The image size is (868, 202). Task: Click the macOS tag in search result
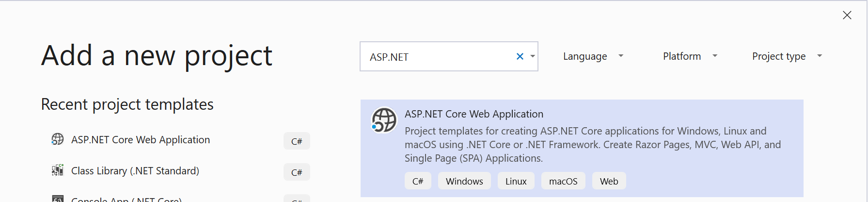[563, 181]
